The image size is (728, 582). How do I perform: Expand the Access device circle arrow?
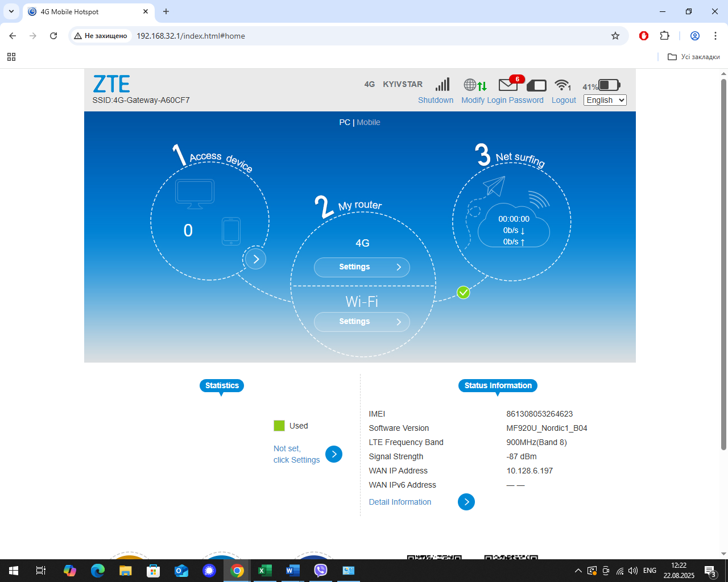click(x=255, y=259)
